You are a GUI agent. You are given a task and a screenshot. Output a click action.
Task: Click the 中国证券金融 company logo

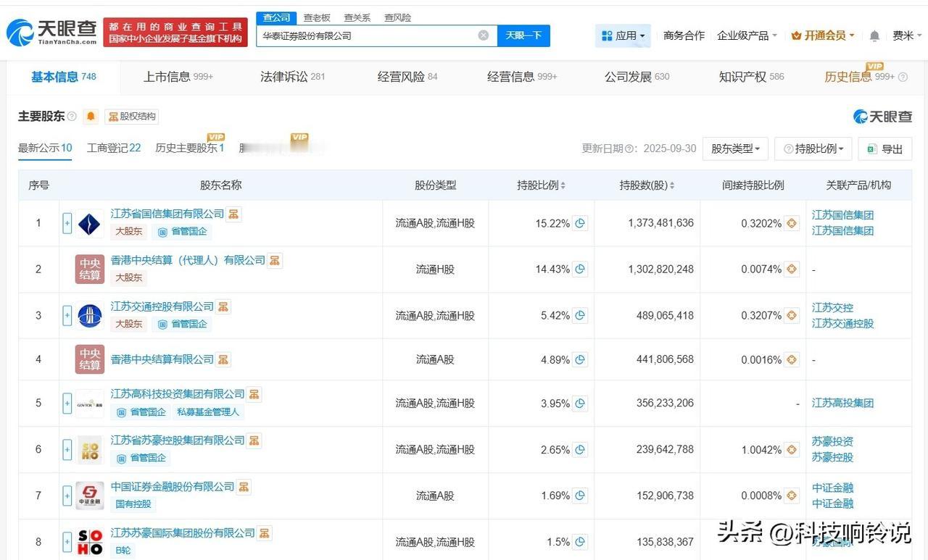pos(90,496)
